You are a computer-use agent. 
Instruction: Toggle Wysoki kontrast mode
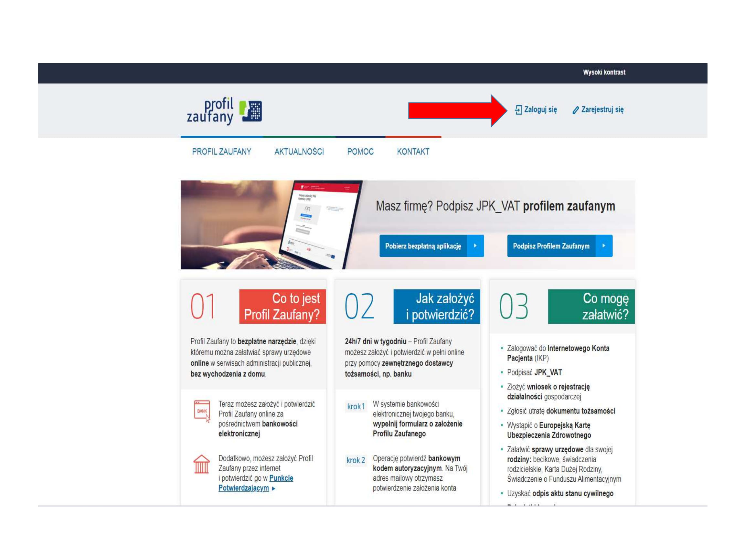click(604, 72)
